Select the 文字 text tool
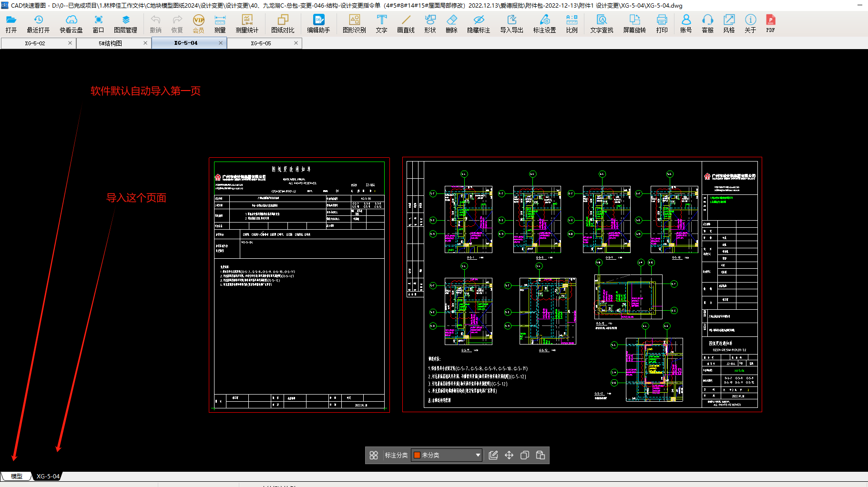Viewport: 868px width, 487px height. pyautogui.click(x=381, y=23)
